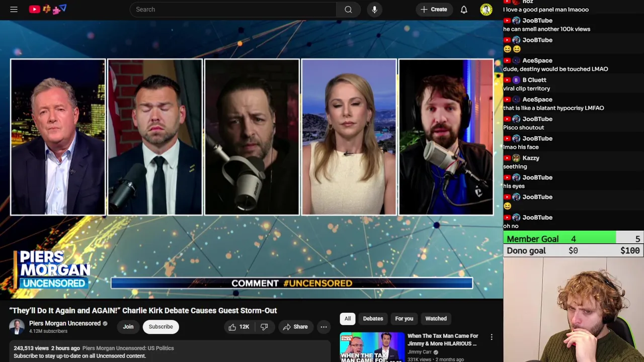Click 'his eyes' chat message
644x362 pixels.
[x=514, y=186]
